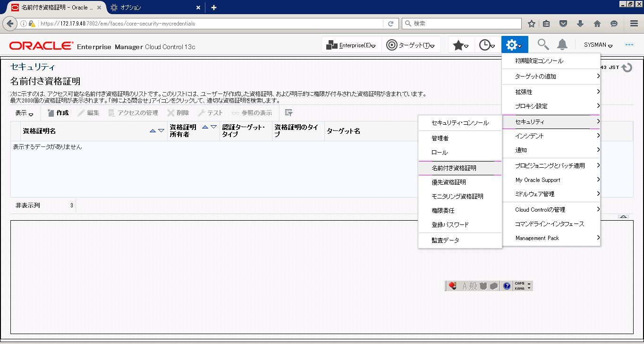Sort 資格証明所有者 column ascending
Image resolution: width=644 pixels, height=344 pixels.
pyautogui.click(x=205, y=127)
